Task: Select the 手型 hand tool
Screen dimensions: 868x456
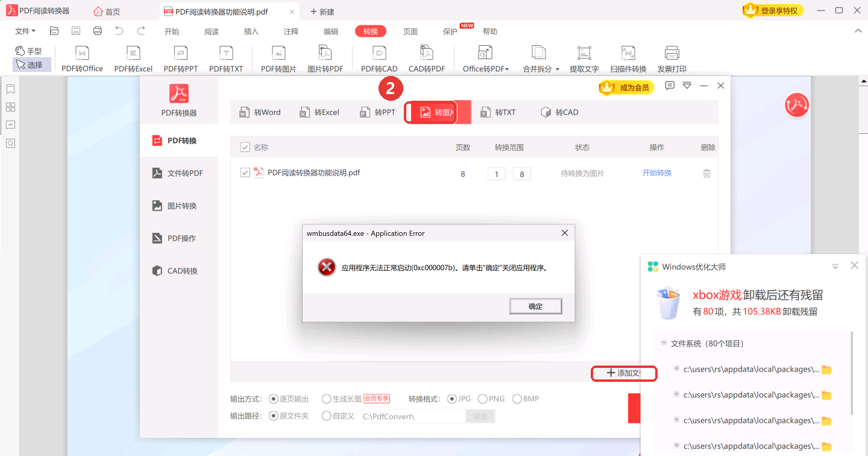Action: (28, 51)
